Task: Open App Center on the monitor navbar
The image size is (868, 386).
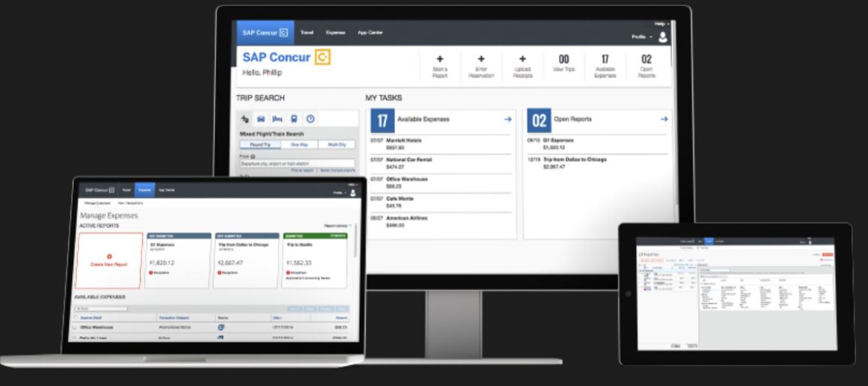Action: 370,33
